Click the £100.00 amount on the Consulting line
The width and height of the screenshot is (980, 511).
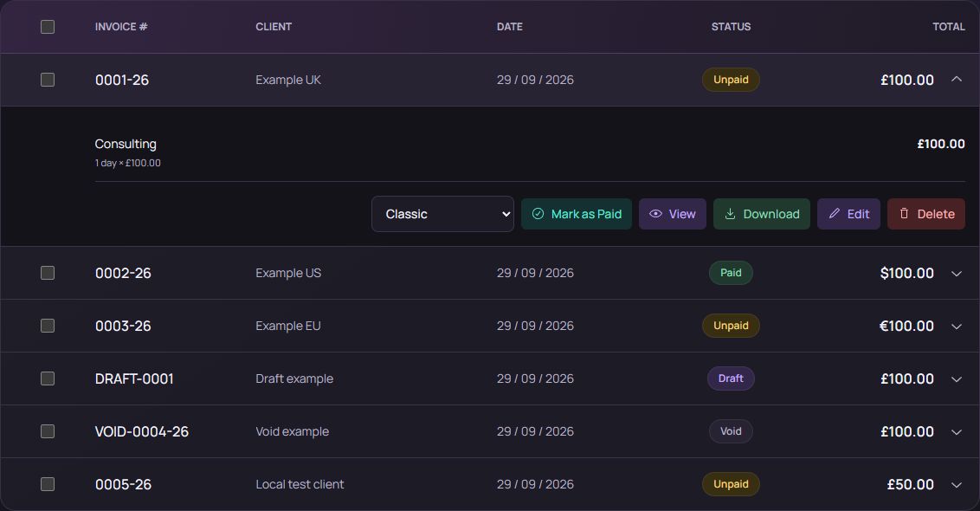point(941,144)
